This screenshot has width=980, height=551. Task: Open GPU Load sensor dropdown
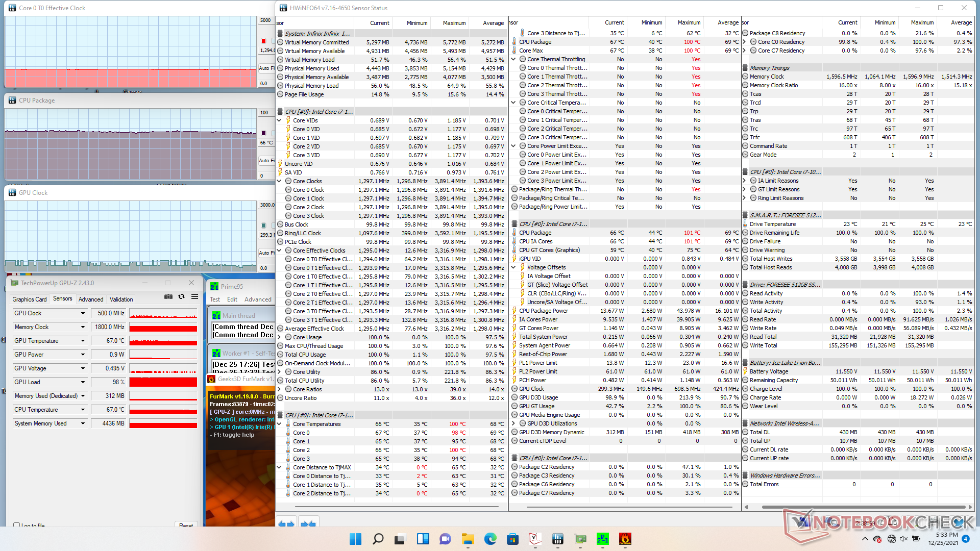click(x=83, y=382)
